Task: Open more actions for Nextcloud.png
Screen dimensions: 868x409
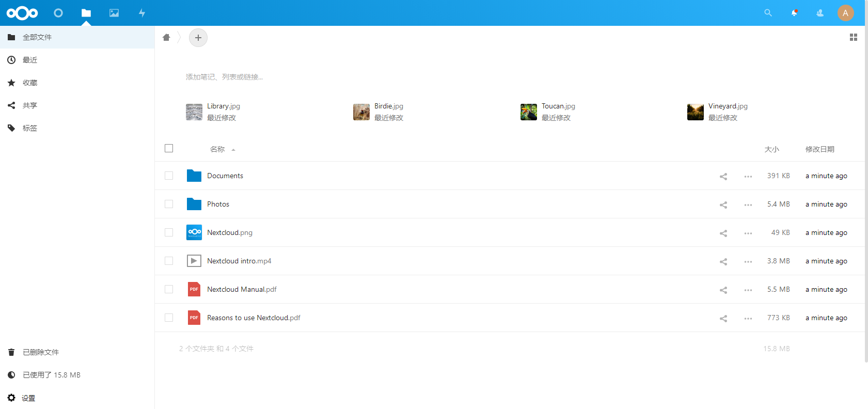Action: (x=748, y=233)
